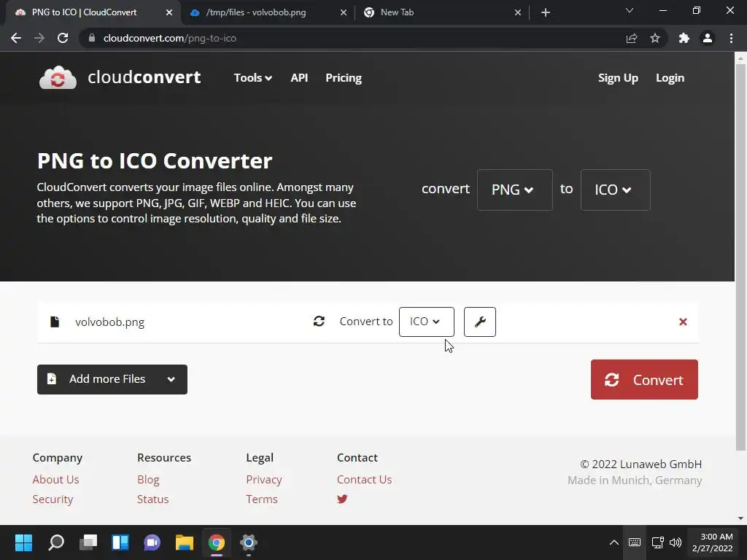
Task: Open the Windows Start menu
Action: coord(23,542)
